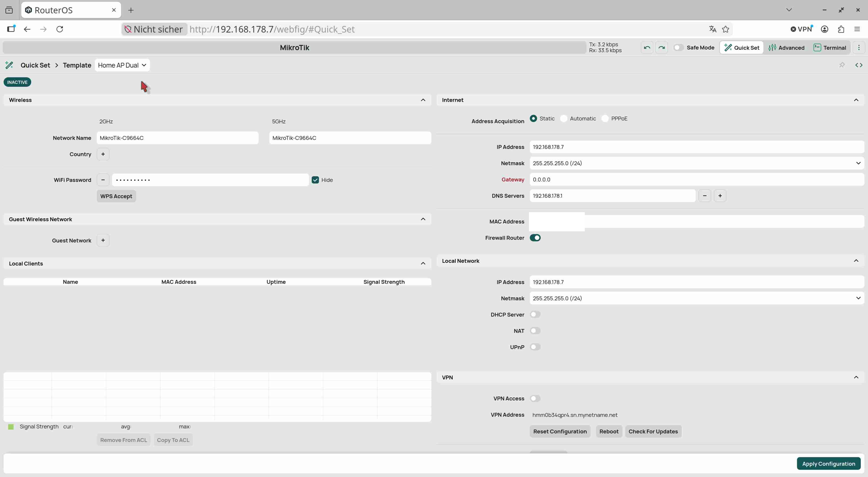The width and height of the screenshot is (868, 477).
Task: Click the tab list icon at top left
Action: click(9, 10)
